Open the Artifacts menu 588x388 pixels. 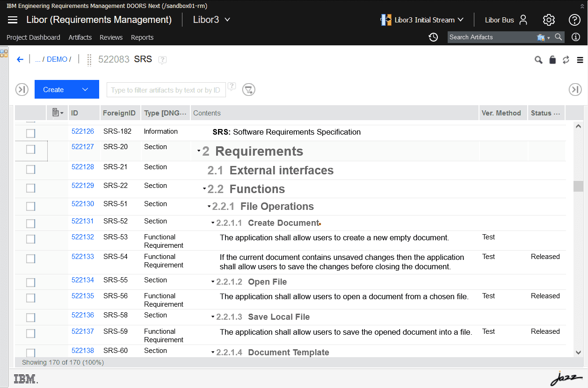pos(80,37)
